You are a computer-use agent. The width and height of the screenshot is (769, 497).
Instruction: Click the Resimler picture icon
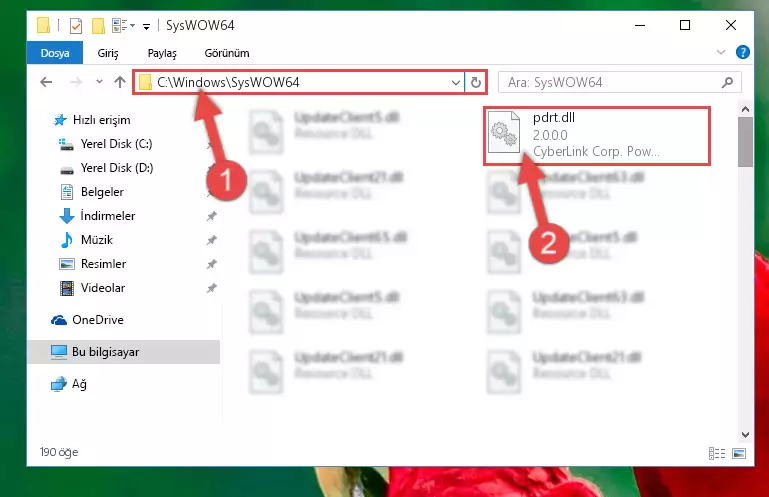67,264
